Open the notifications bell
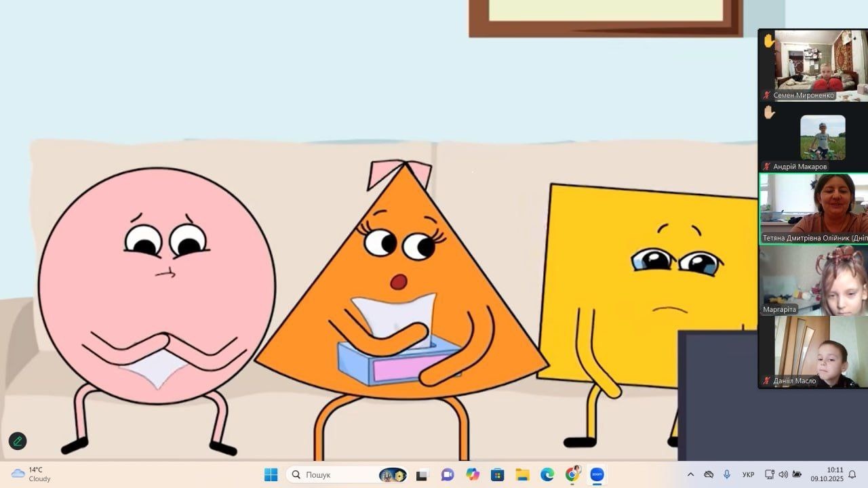 pyautogui.click(x=852, y=474)
